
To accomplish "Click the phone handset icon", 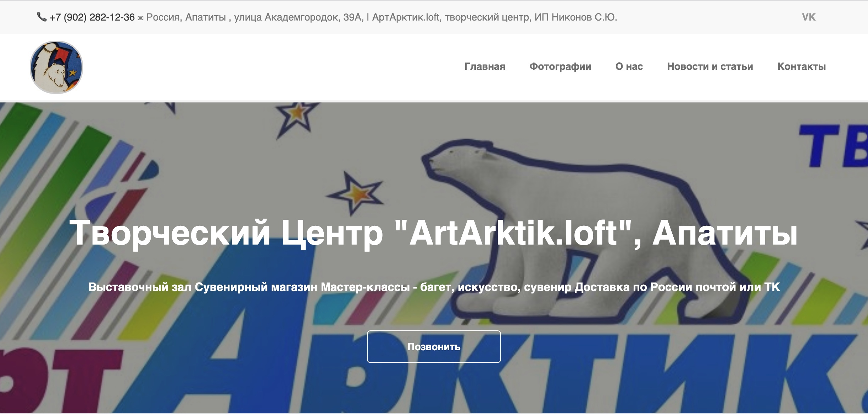I will (x=42, y=17).
